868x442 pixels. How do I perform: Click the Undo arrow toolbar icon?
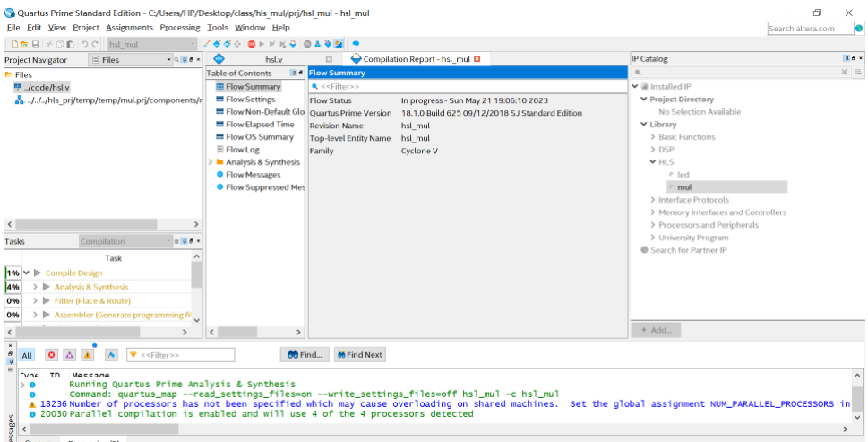pyautogui.click(x=85, y=44)
